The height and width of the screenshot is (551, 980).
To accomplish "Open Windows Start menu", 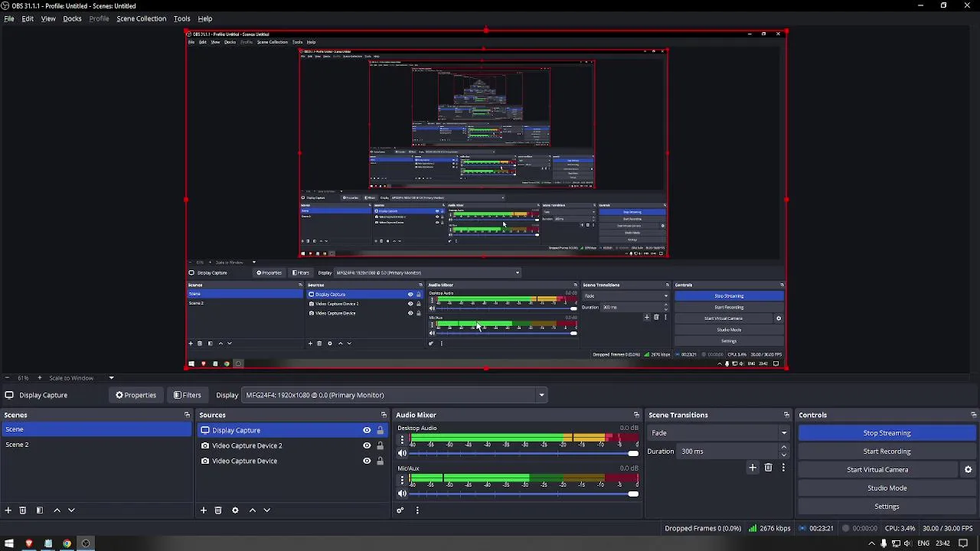I will 9,543.
